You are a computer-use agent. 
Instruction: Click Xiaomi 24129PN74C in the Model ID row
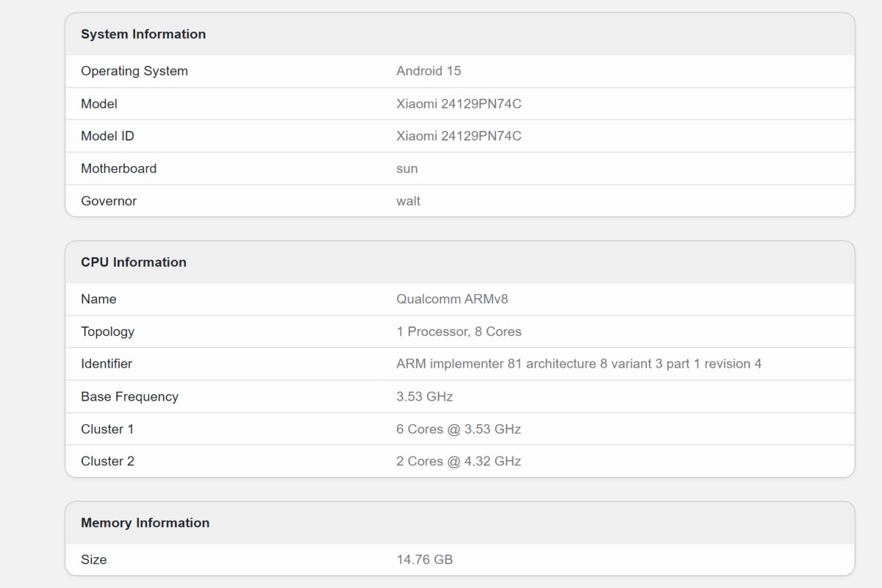459,136
